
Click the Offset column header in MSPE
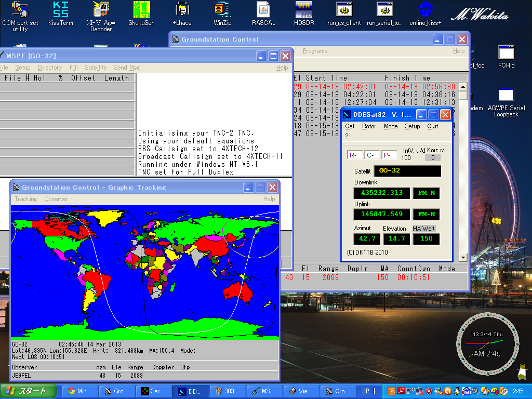[83, 78]
